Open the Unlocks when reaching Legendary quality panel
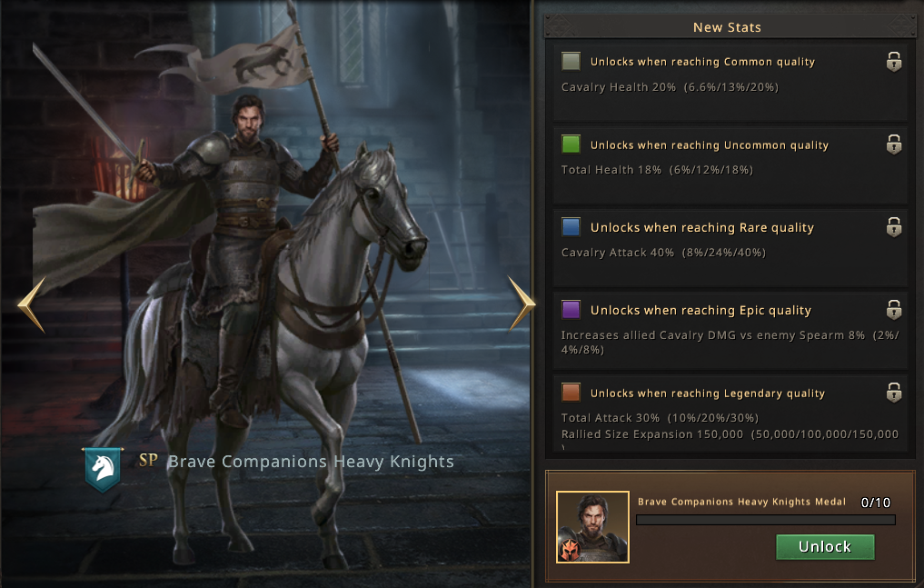 [x=730, y=413]
